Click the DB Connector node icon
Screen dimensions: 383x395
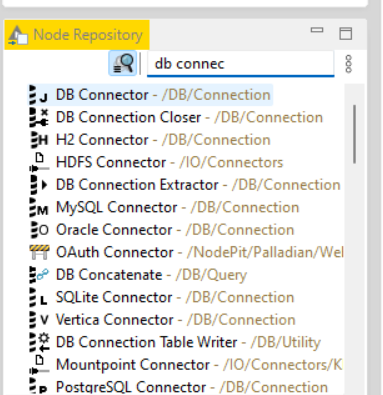(x=39, y=95)
